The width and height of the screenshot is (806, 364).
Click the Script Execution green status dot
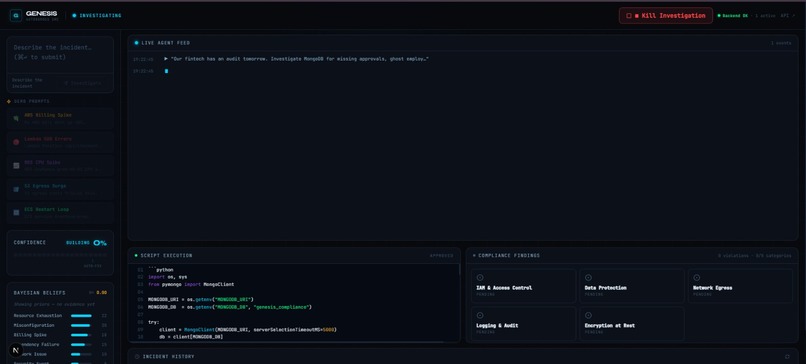pos(136,256)
